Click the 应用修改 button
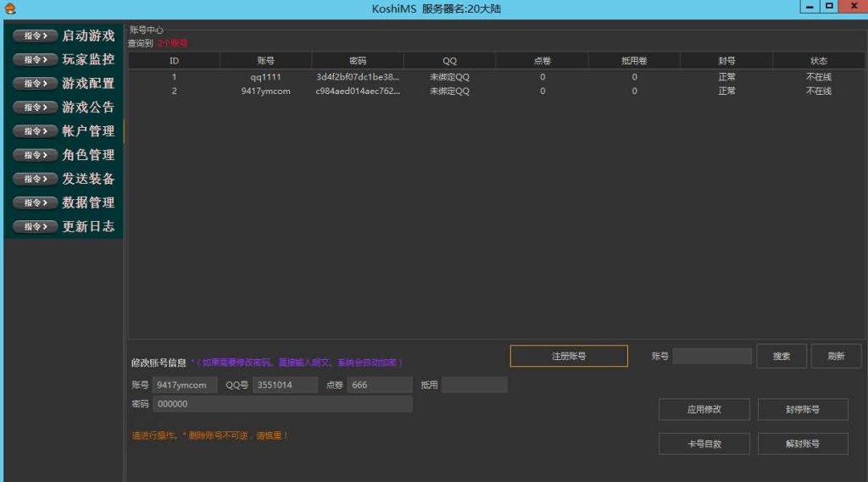Image resolution: width=868 pixels, height=482 pixels. pos(704,409)
